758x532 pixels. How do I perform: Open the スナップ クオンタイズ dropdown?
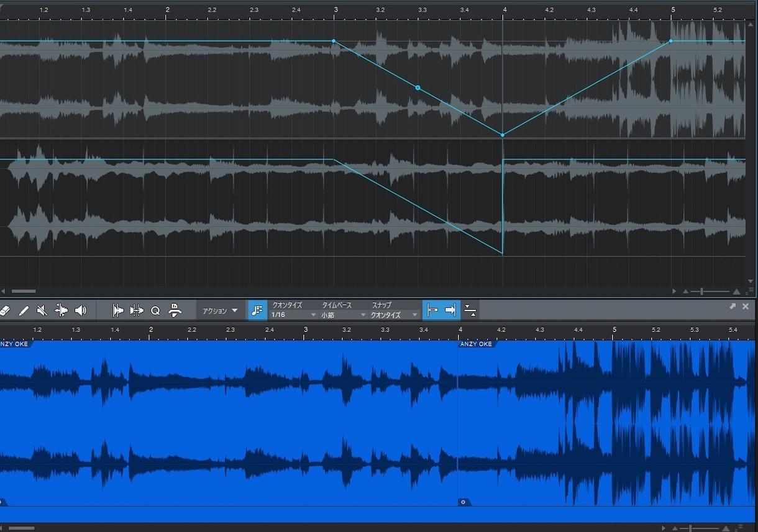394,315
